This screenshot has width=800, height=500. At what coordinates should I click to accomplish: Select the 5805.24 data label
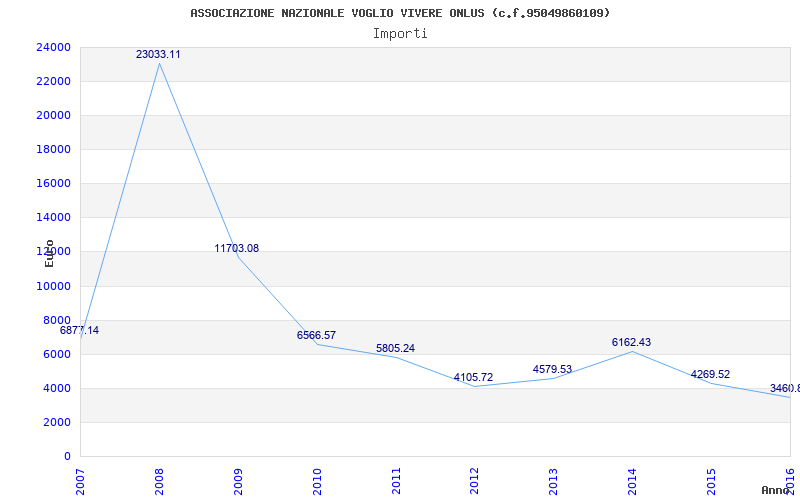(395, 348)
